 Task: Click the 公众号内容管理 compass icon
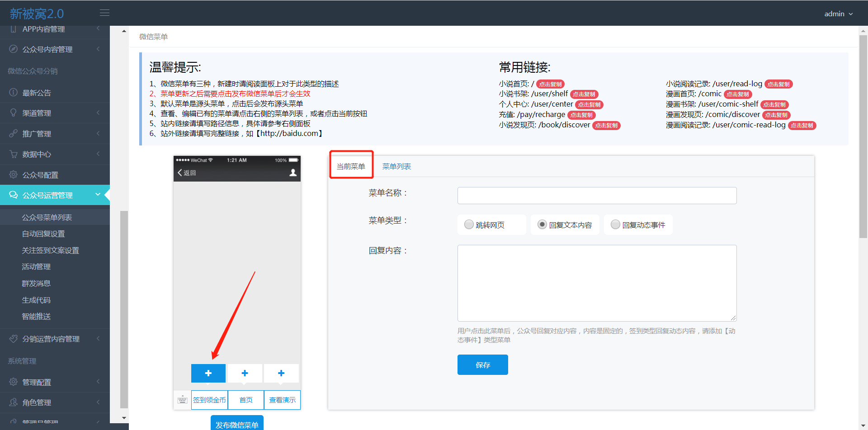[14, 49]
